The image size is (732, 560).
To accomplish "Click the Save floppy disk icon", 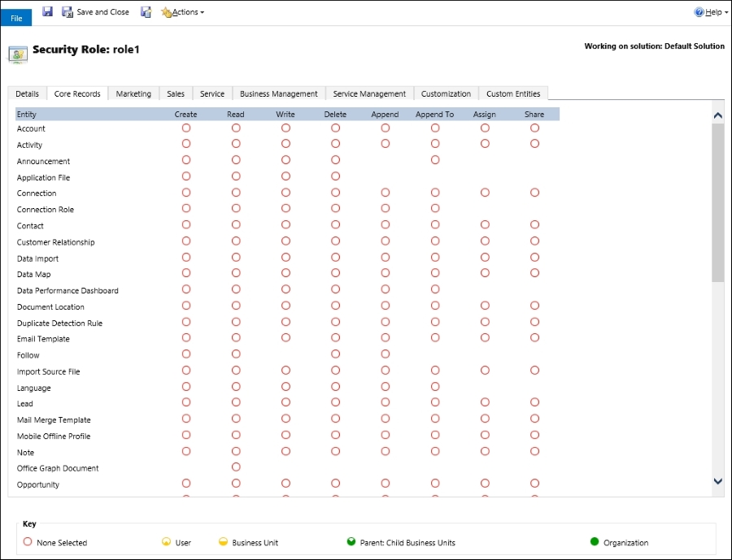I will point(47,11).
